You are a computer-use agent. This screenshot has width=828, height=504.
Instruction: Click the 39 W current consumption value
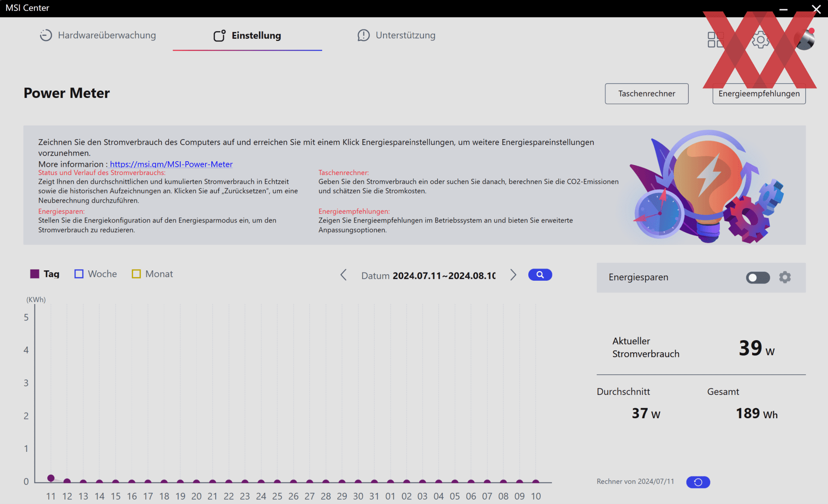(x=756, y=348)
